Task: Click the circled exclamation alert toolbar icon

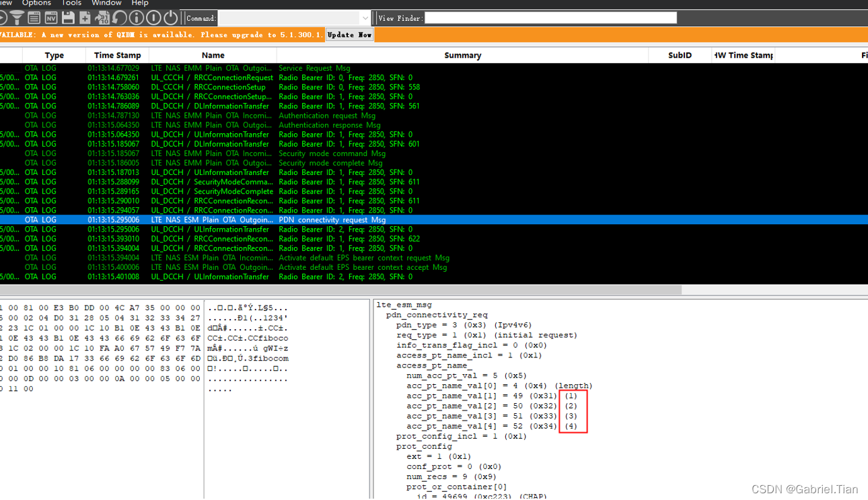Action: (x=154, y=18)
